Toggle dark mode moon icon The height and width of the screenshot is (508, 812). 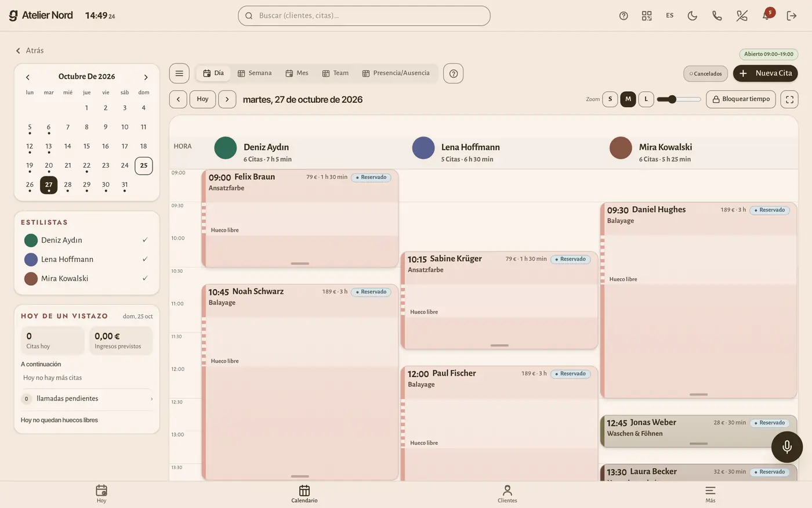693,16
